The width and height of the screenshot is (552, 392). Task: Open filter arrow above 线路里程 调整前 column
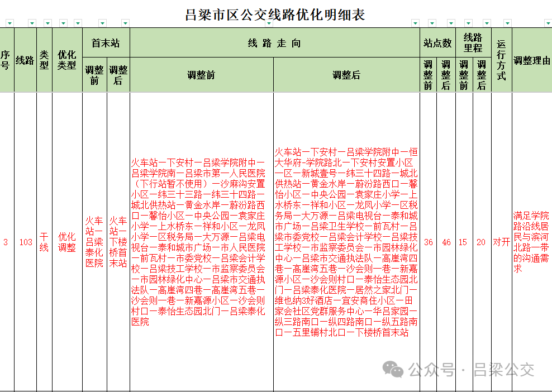(469, 23)
